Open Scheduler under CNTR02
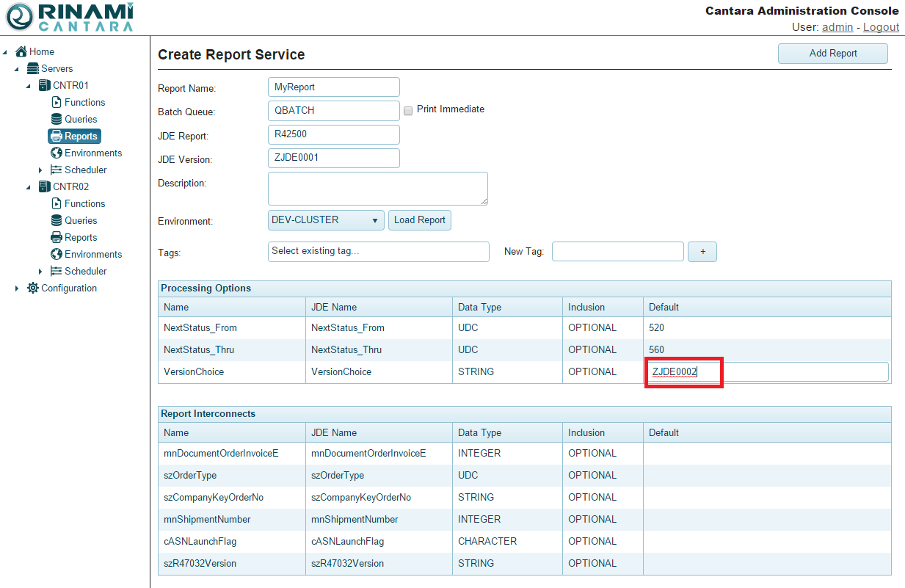 85,271
